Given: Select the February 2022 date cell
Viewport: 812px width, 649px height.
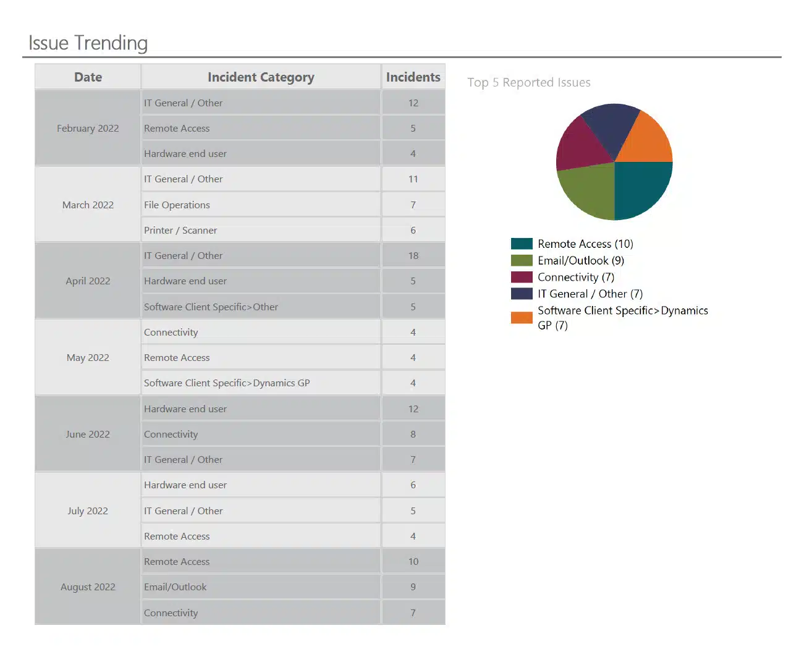Looking at the screenshot, I should coord(88,128).
